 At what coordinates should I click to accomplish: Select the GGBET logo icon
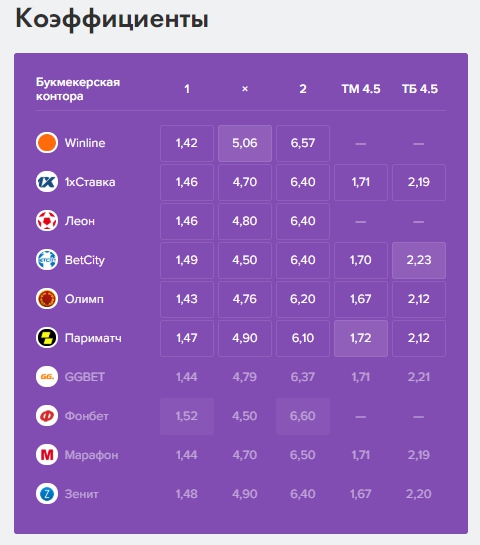coord(47,377)
